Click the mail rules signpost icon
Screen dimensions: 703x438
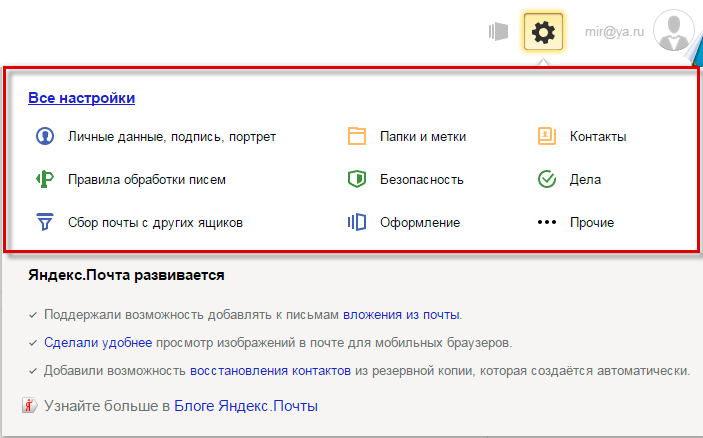coord(45,179)
